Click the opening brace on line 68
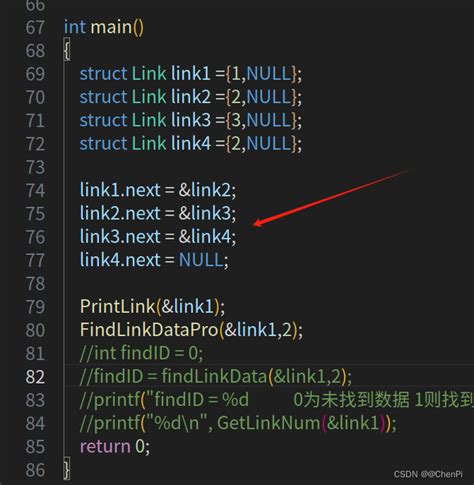Viewport: 474px width, 485px height. 67,50
